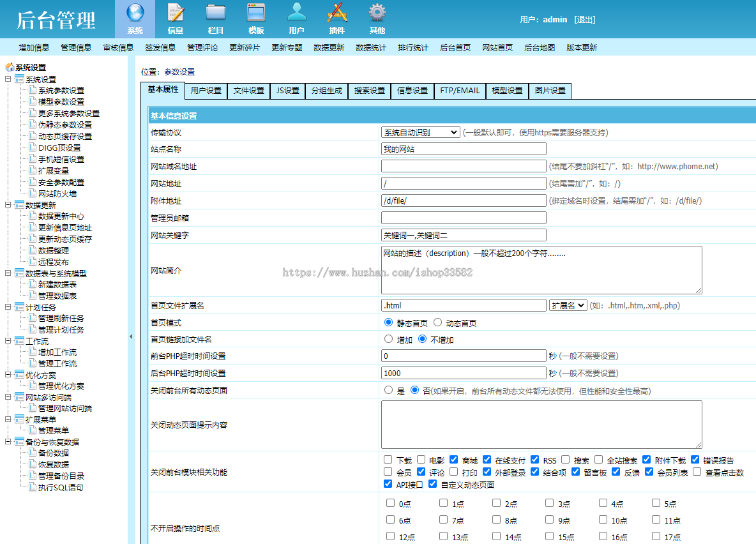The width and height of the screenshot is (756, 544).
Task: Open 安全参数配置 in the sidebar
Action: click(x=61, y=182)
